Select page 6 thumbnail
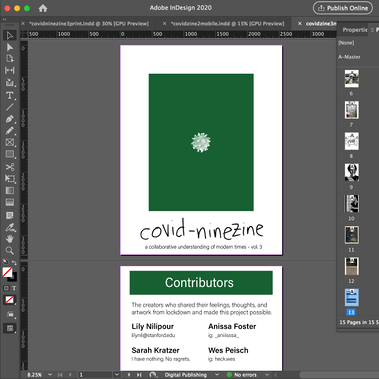Image resolution: width=379 pixels, height=379 pixels. point(352,79)
